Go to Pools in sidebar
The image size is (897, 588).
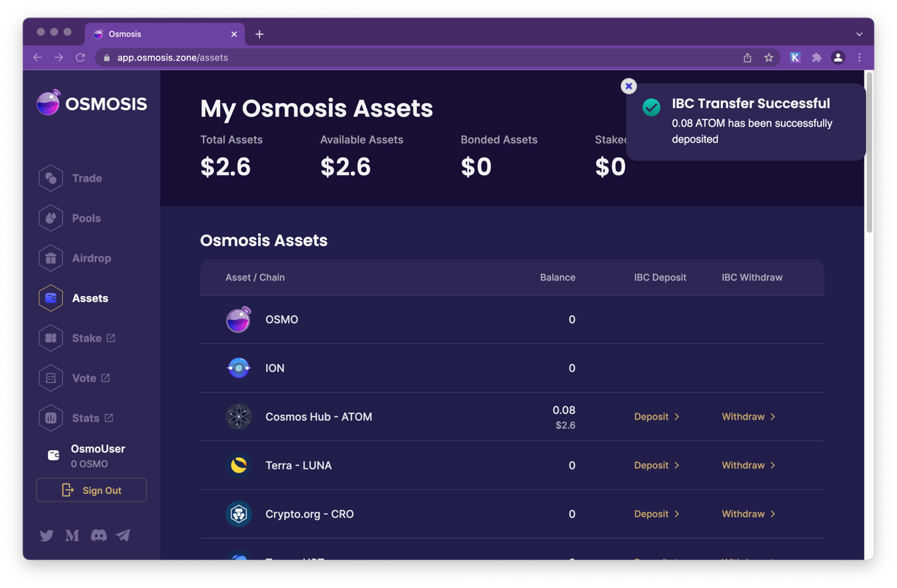[x=85, y=219]
